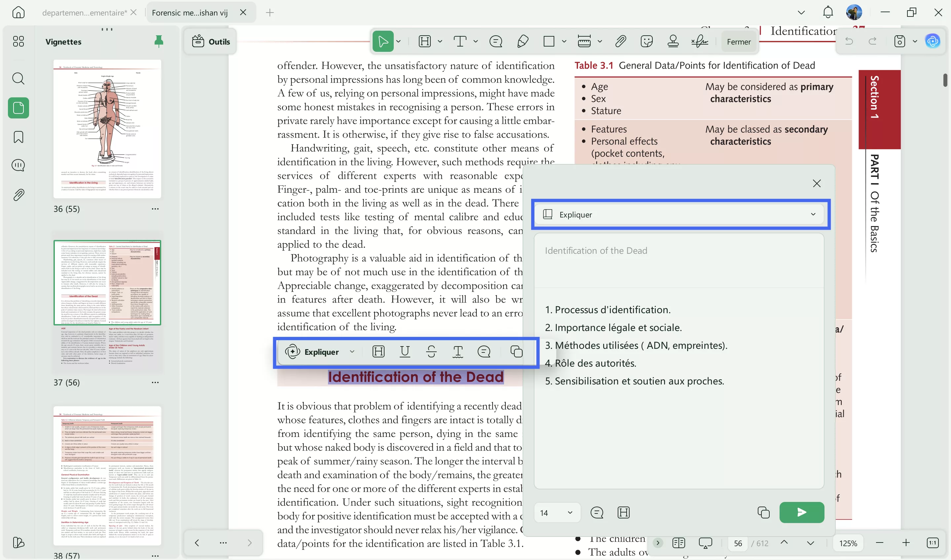The width and height of the screenshot is (951, 560).
Task: Click the attachment paperclip toolbar icon
Action: (x=621, y=41)
